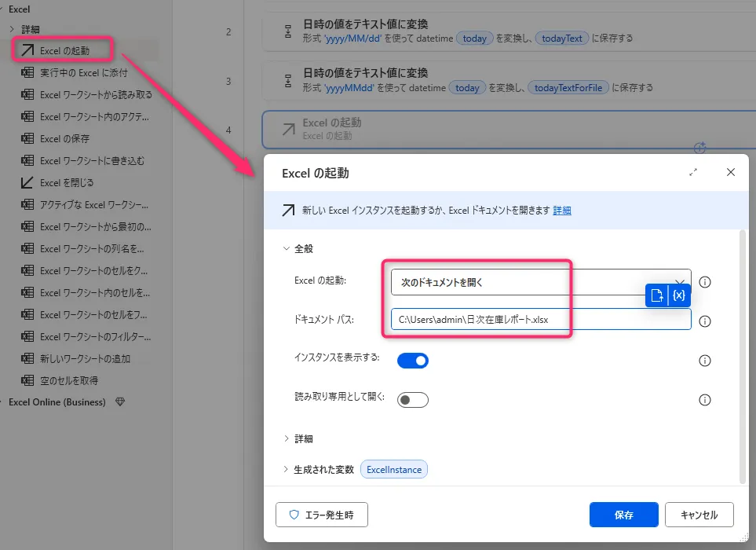Select 新しいワークシートの追加 action
Viewport: 756px width, 550px height.
coord(85,359)
